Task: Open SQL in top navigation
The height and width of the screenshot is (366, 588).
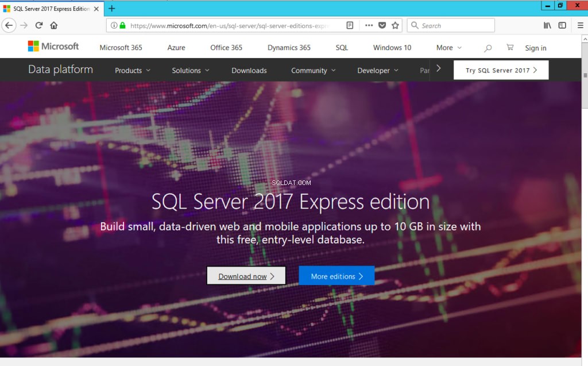Action: pyautogui.click(x=342, y=48)
